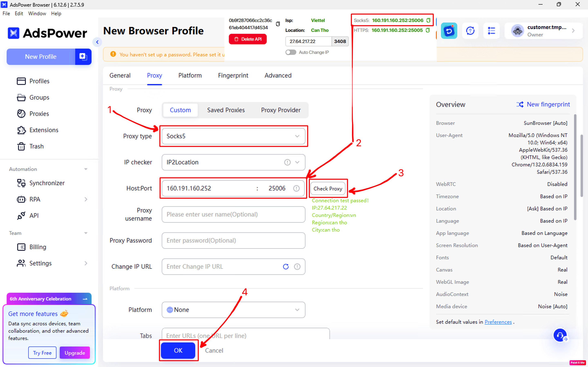
Task: Select the Proxy Provider option
Action: [x=281, y=110]
